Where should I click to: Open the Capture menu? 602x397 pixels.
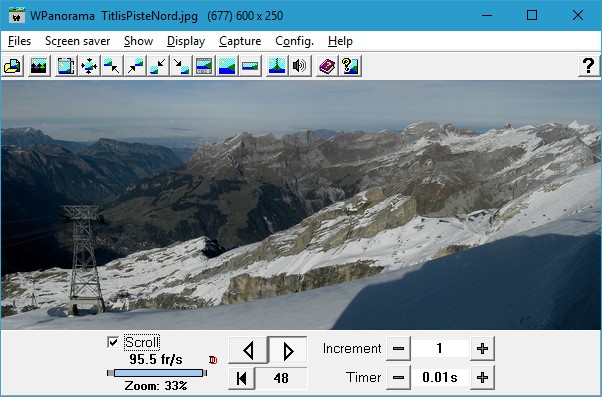tap(240, 41)
